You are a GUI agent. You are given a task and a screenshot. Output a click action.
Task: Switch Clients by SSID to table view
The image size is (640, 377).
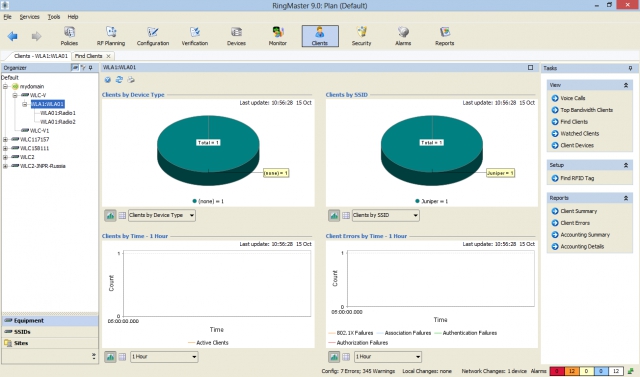(x=346, y=215)
